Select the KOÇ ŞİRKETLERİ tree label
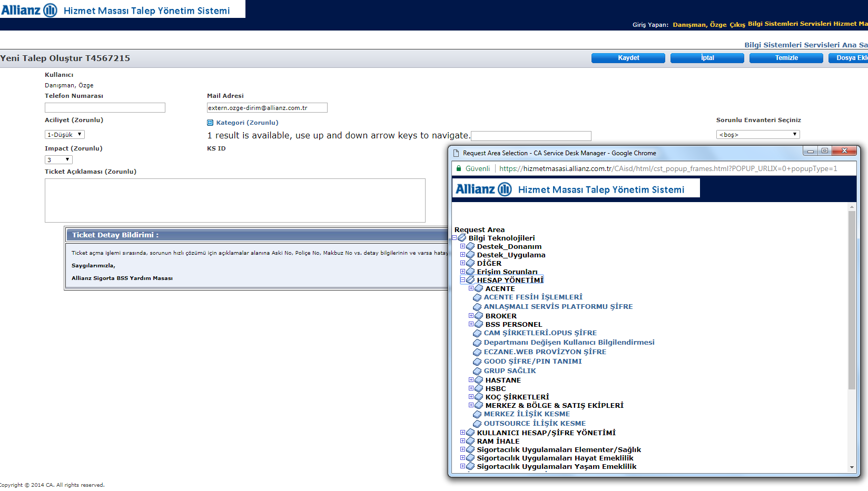 point(517,397)
